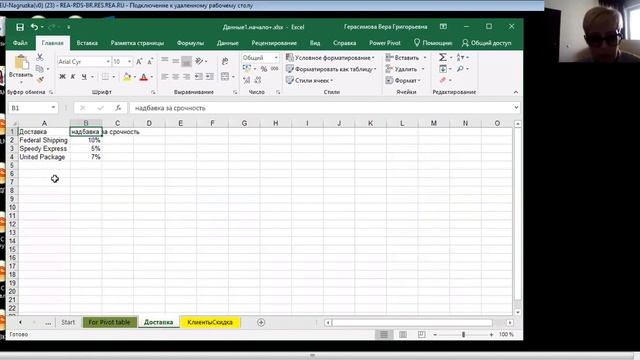
Task: Center cell text horizontally
Action: coord(176,77)
